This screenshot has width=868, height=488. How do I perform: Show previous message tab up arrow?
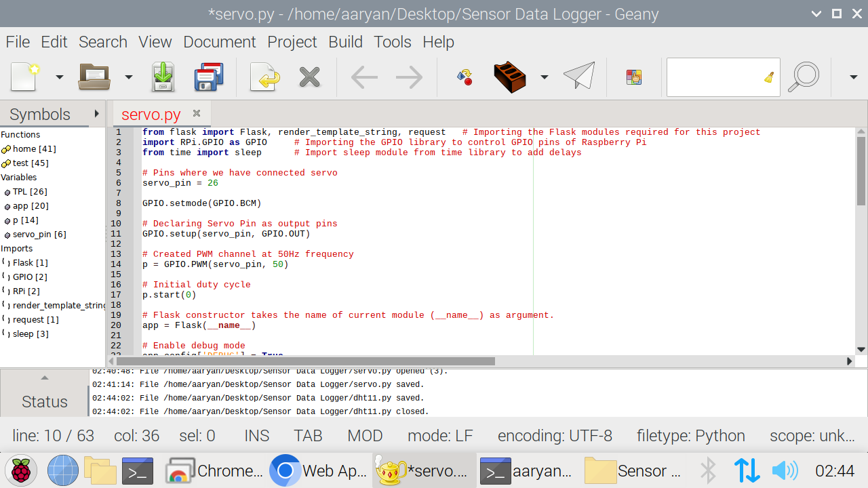tap(45, 378)
